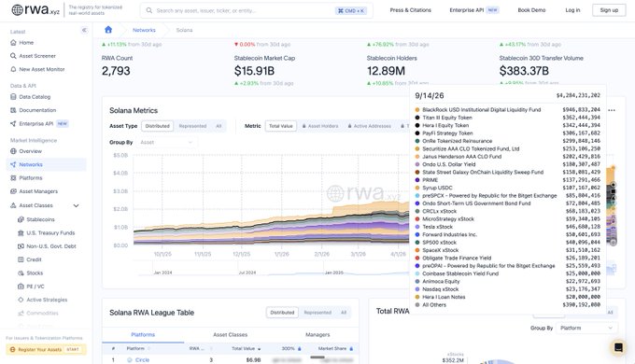Click the Home icon in the breadcrumb
The image size is (635, 364).
tap(108, 30)
